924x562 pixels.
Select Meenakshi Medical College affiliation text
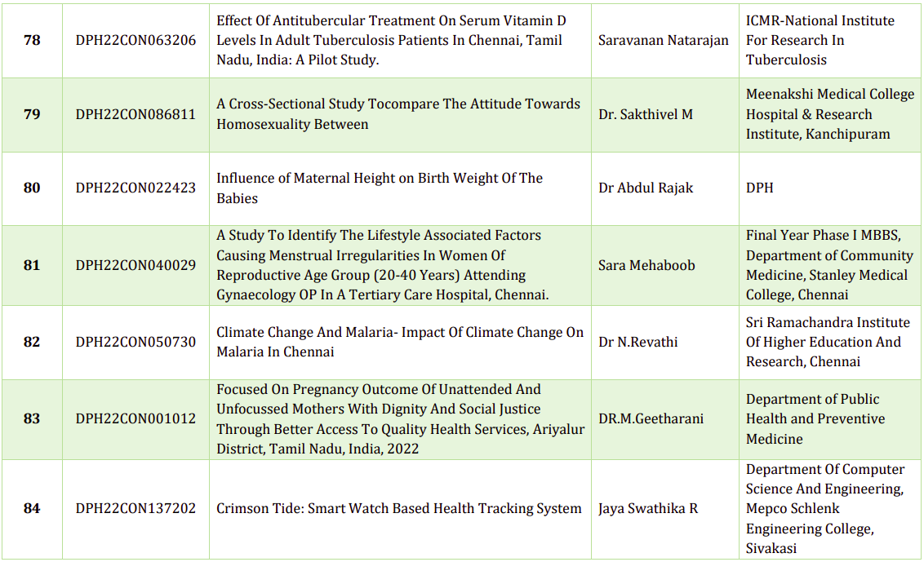(829, 114)
